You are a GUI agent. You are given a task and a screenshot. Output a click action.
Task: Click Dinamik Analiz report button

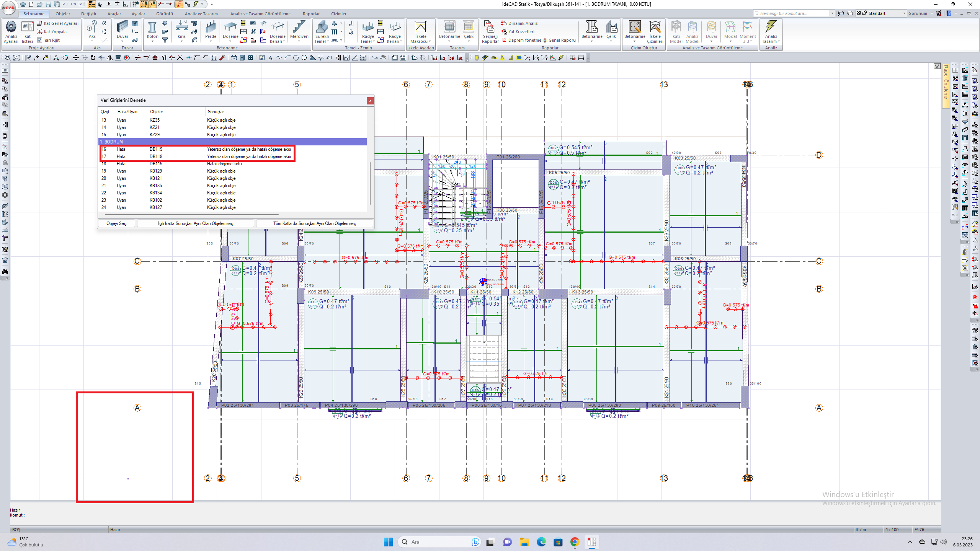coord(519,23)
